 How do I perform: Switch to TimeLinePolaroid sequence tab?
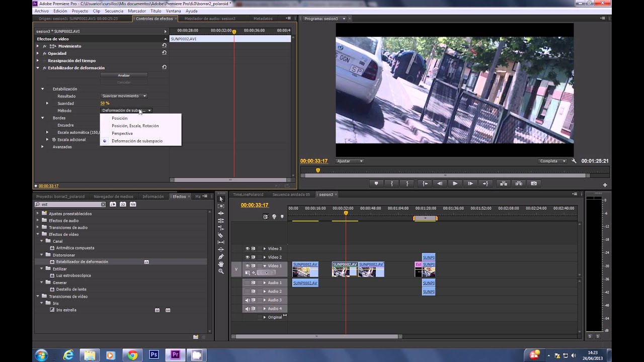point(248,195)
